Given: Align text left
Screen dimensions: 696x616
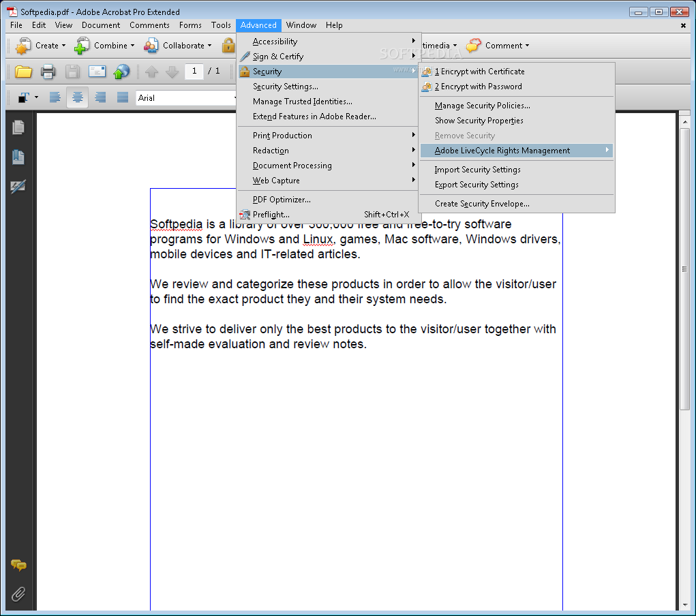Looking at the screenshot, I should tap(55, 97).
